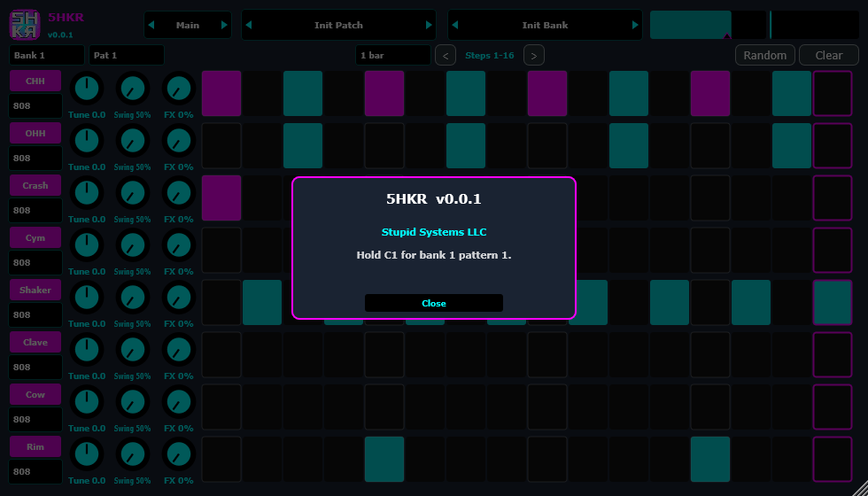Viewport: 868px width, 496px height.
Task: Load previous patch arrow beside Init Patch
Action: [x=249, y=25]
